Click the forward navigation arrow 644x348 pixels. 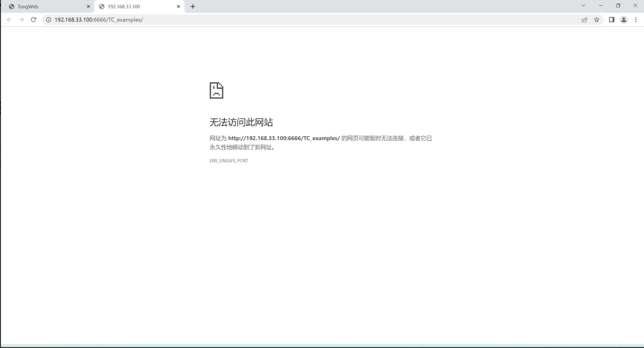click(x=21, y=20)
